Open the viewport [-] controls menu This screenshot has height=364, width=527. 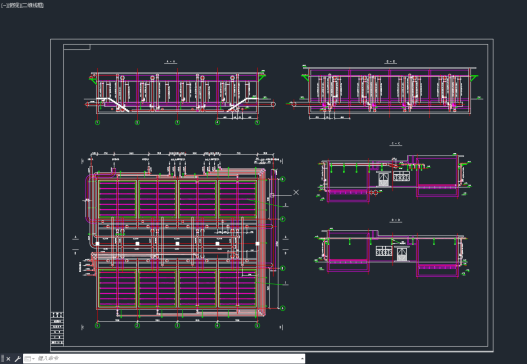pyautogui.click(x=3, y=5)
